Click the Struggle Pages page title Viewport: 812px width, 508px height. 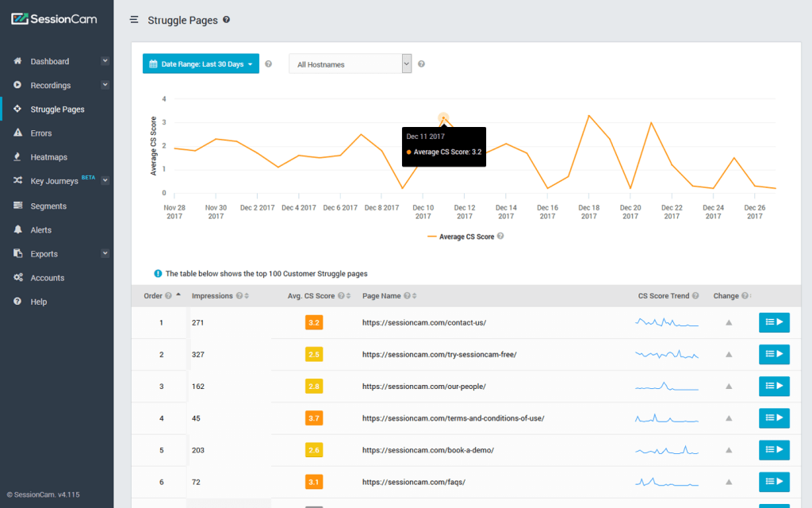(x=183, y=20)
